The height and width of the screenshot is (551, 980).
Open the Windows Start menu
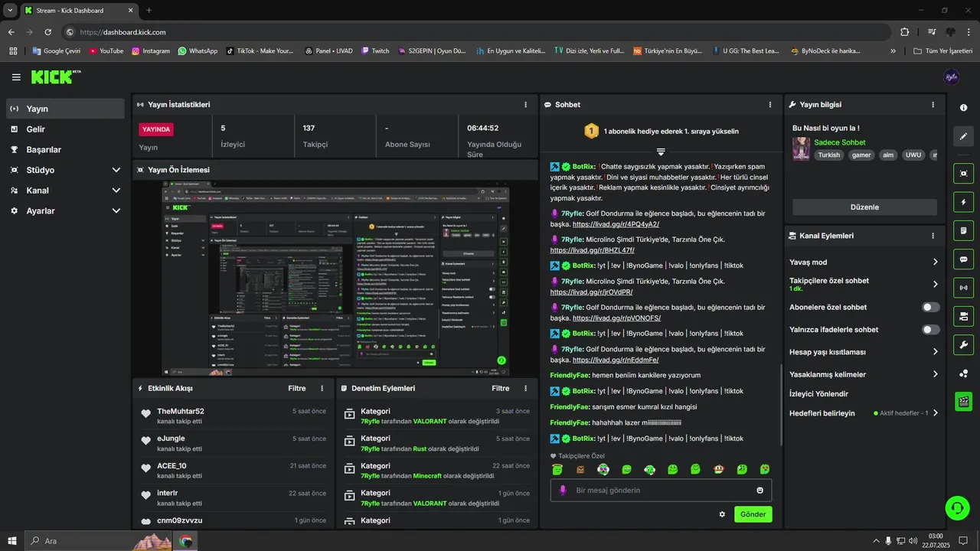(x=12, y=540)
